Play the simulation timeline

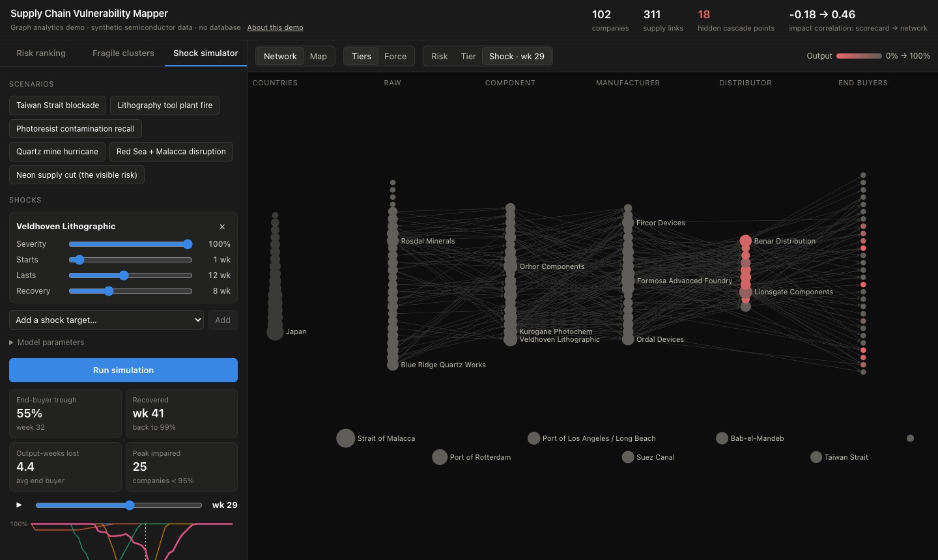(x=19, y=505)
